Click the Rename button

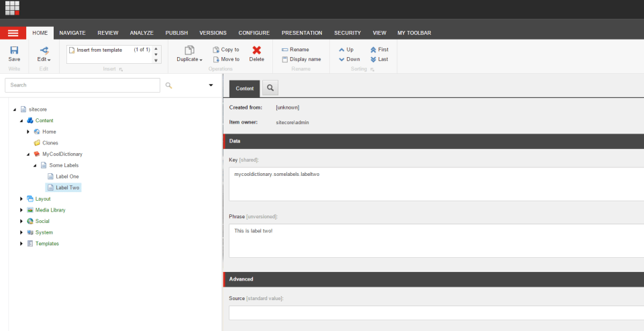pos(295,50)
